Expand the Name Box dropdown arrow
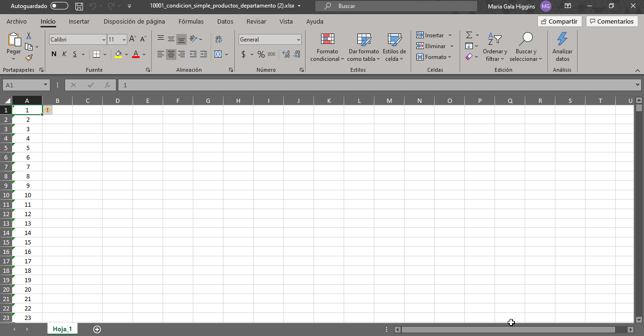 [46, 85]
